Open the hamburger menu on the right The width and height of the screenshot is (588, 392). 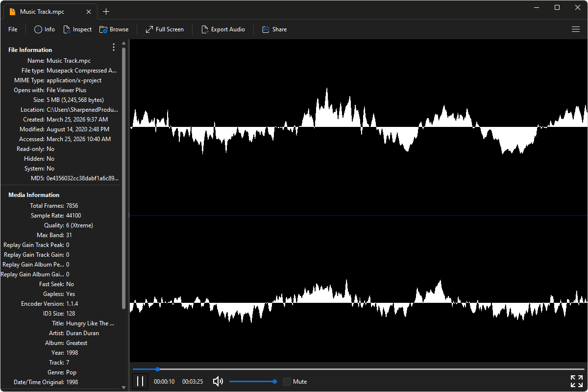(576, 29)
